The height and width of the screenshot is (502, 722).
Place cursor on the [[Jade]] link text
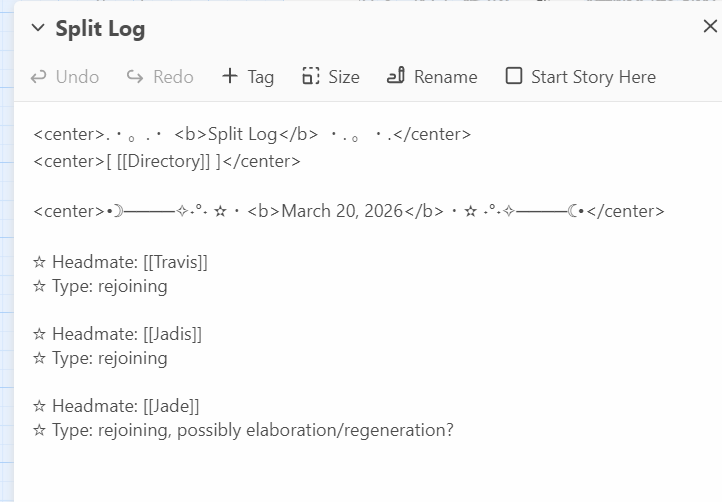coord(171,406)
